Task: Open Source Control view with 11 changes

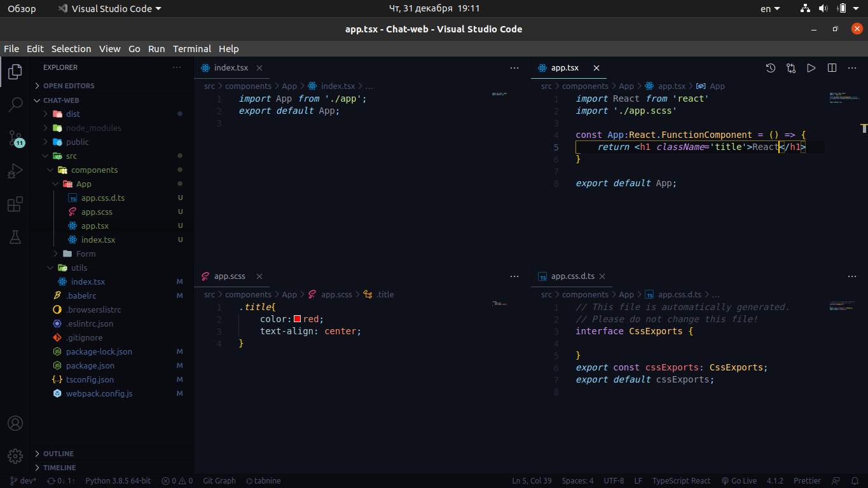Action: pyautogui.click(x=15, y=138)
